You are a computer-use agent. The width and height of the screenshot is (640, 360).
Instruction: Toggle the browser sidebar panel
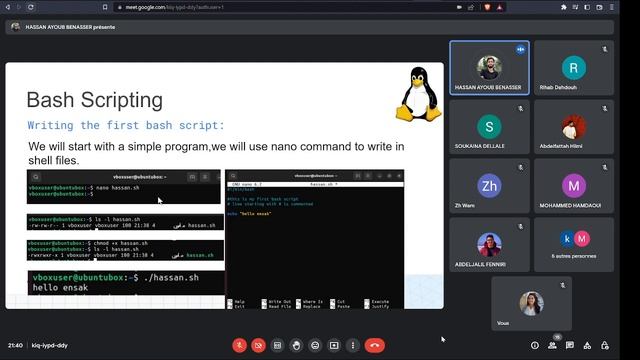tap(587, 7)
